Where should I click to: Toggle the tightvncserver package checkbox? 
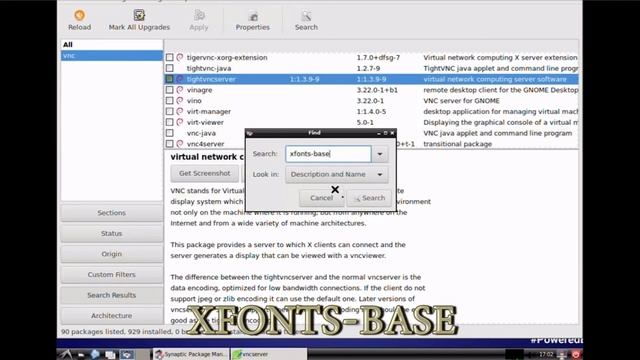(169, 79)
